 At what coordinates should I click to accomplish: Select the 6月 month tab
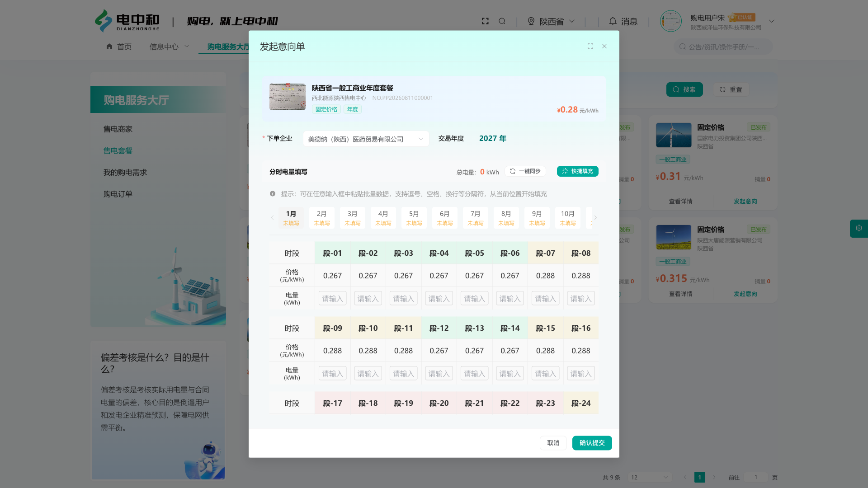tap(445, 218)
